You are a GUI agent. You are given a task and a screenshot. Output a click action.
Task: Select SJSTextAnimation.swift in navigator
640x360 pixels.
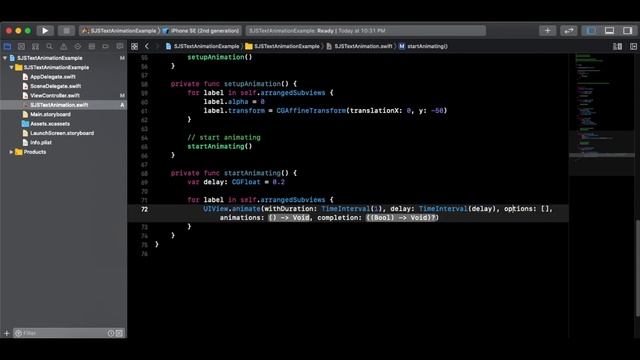point(63,105)
